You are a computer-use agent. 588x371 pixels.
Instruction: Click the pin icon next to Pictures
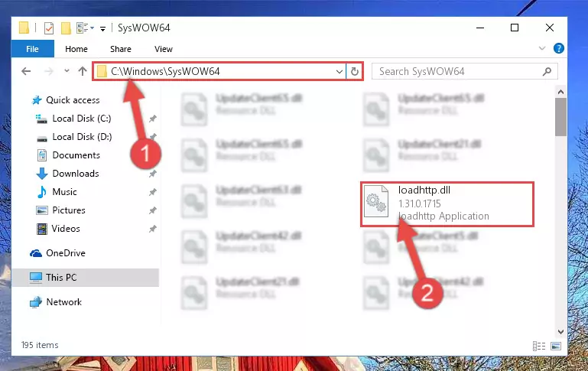tap(152, 211)
